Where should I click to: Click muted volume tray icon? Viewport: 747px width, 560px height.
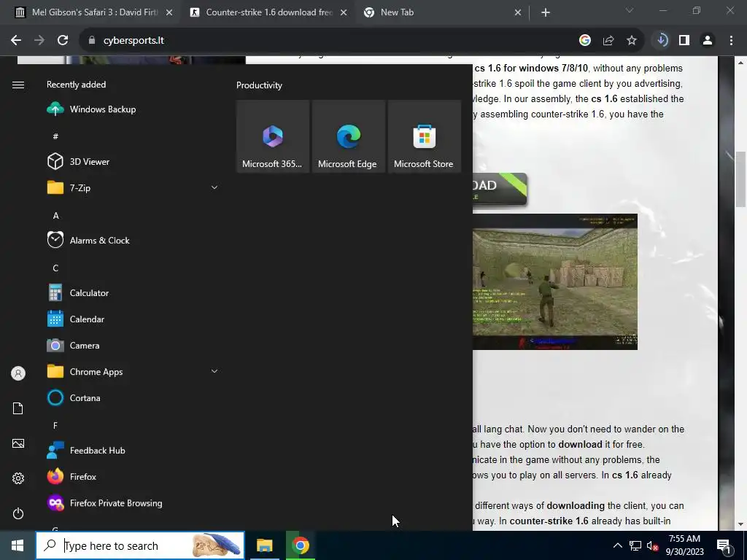(x=653, y=545)
